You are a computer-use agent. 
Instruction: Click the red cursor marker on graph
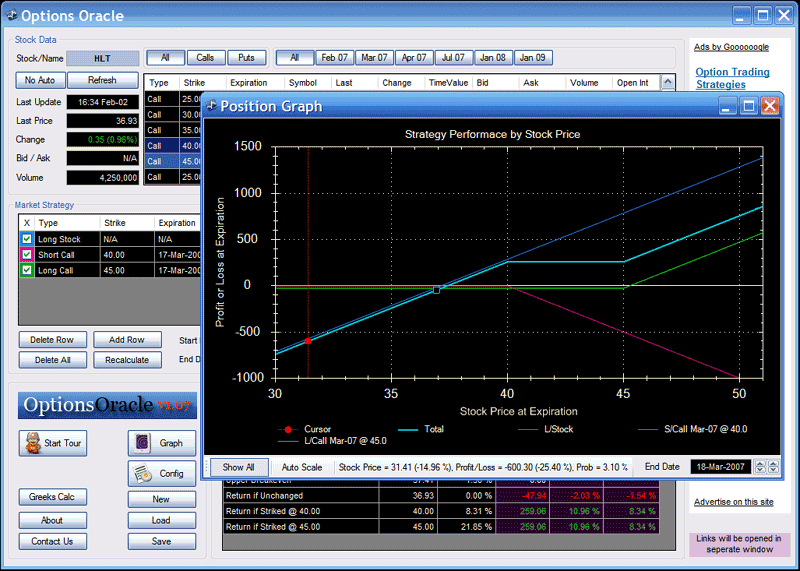point(308,341)
